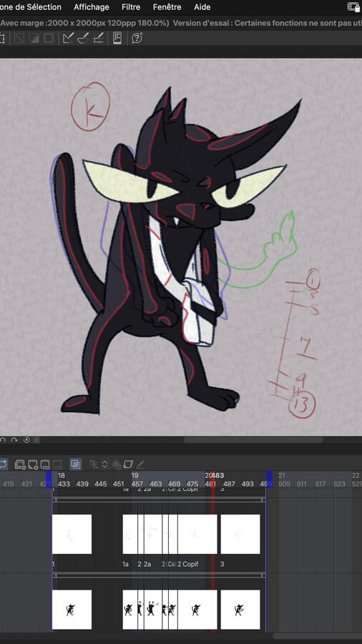Toggle snap to grid icon
Image resolution: width=362 pixels, height=644 pixels.
(x=98, y=39)
